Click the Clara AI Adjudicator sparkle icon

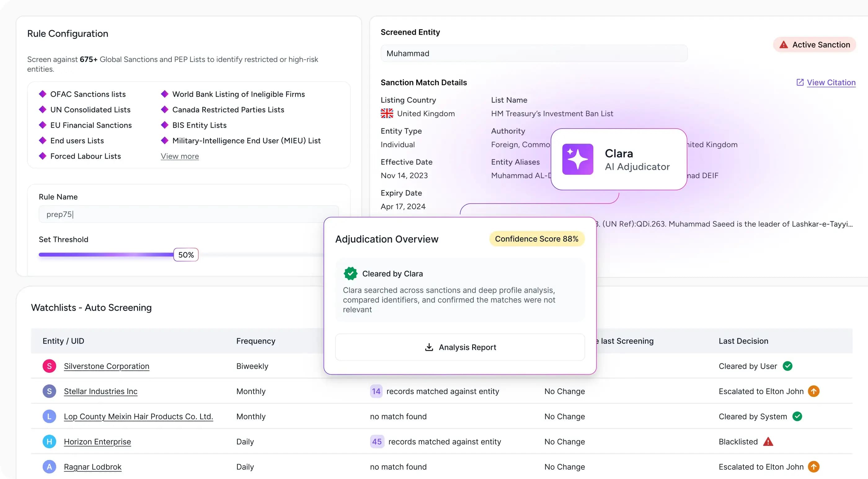(x=578, y=159)
